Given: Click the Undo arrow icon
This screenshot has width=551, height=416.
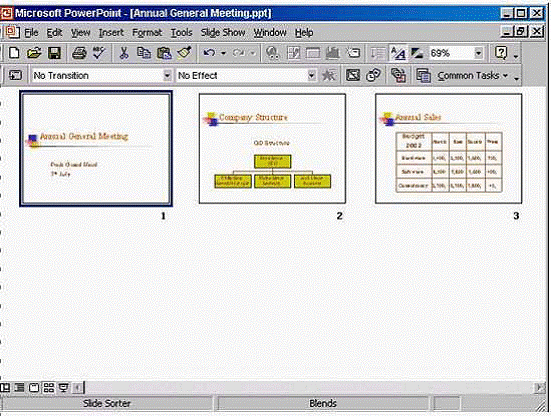Looking at the screenshot, I should [x=209, y=53].
